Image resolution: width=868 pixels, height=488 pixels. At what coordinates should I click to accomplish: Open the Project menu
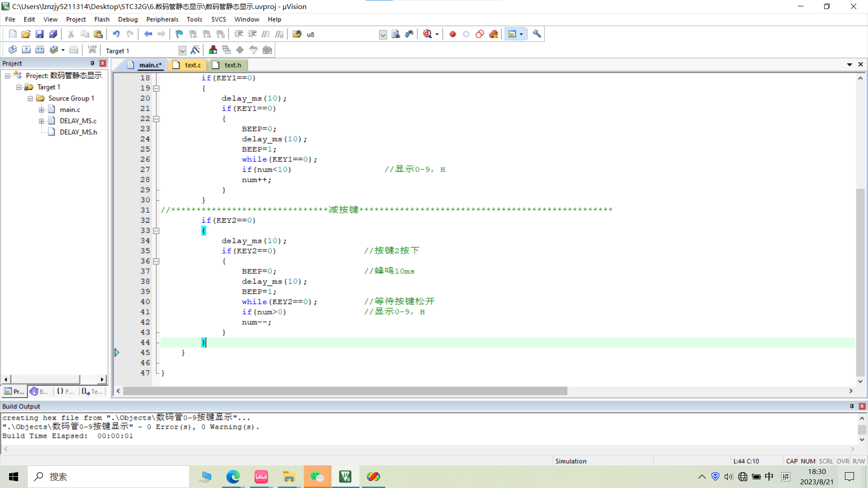[x=75, y=19]
